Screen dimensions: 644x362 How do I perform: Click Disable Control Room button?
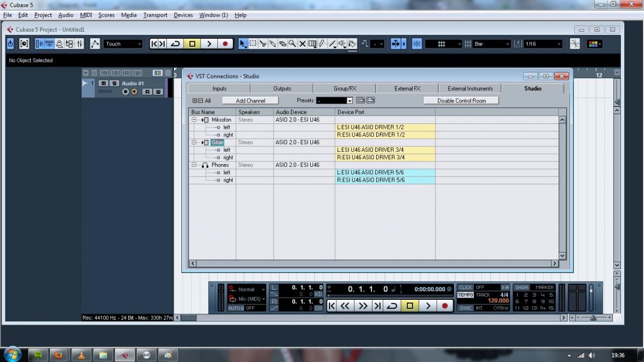462,100
